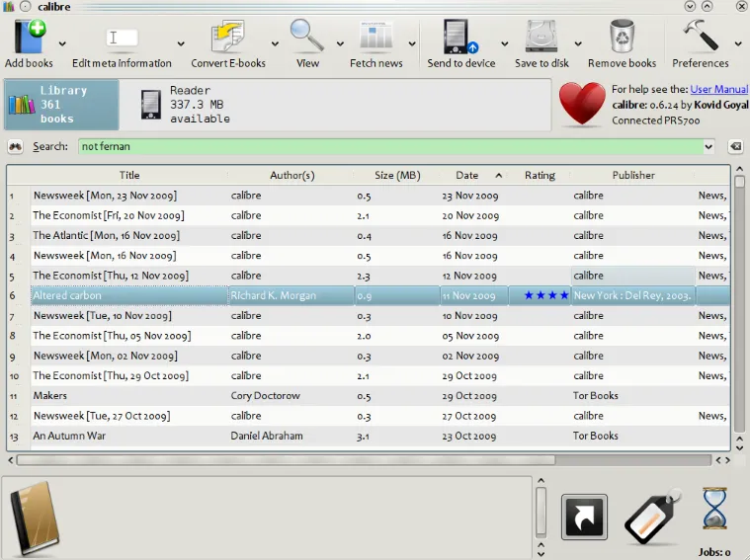This screenshot has width=750, height=560.
Task: Sort by the Size (MB) column header
Action: coord(397,175)
